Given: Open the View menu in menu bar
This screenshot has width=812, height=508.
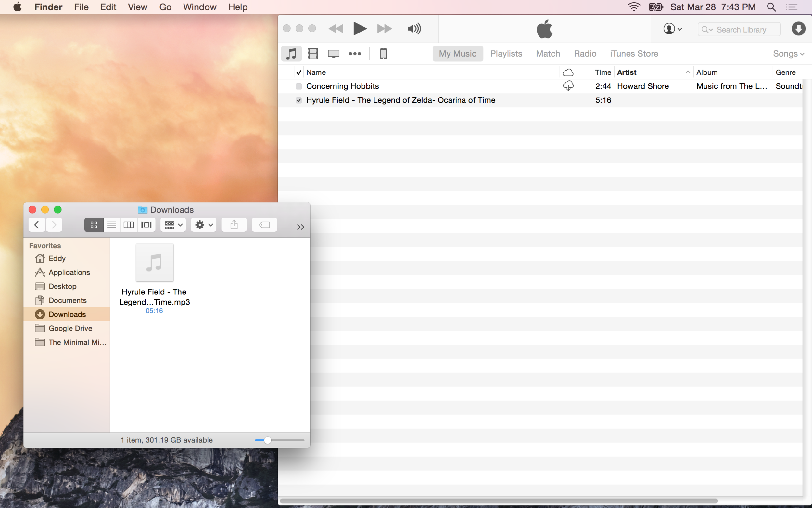Looking at the screenshot, I should tap(137, 7).
